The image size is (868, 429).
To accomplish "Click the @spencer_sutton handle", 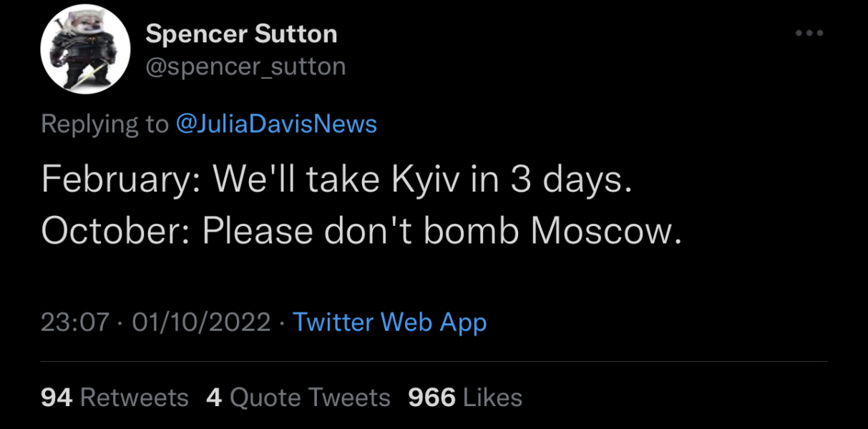I will pos(247,66).
